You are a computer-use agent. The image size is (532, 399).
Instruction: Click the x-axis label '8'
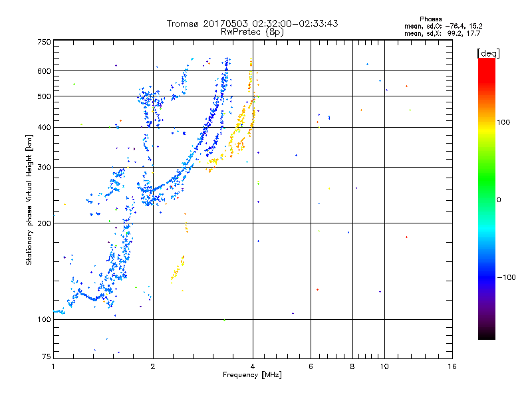[352, 366]
